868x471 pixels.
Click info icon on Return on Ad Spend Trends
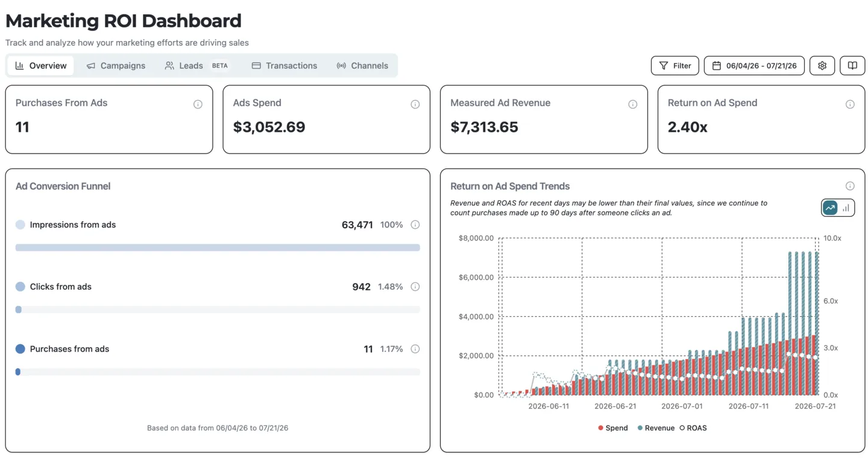[x=850, y=186]
